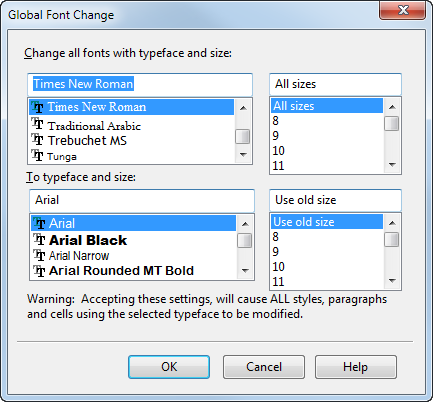Open Help for Global Font Change

[356, 367]
